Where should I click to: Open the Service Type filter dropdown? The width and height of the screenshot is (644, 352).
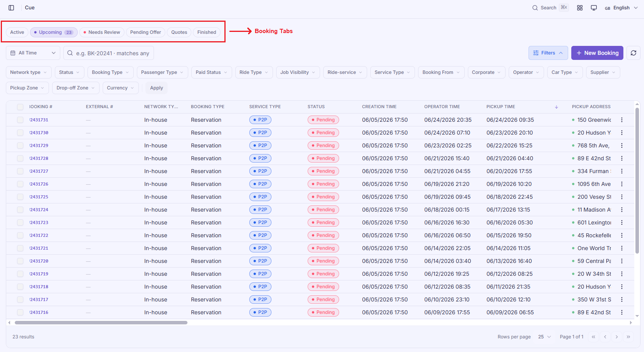[392, 72]
